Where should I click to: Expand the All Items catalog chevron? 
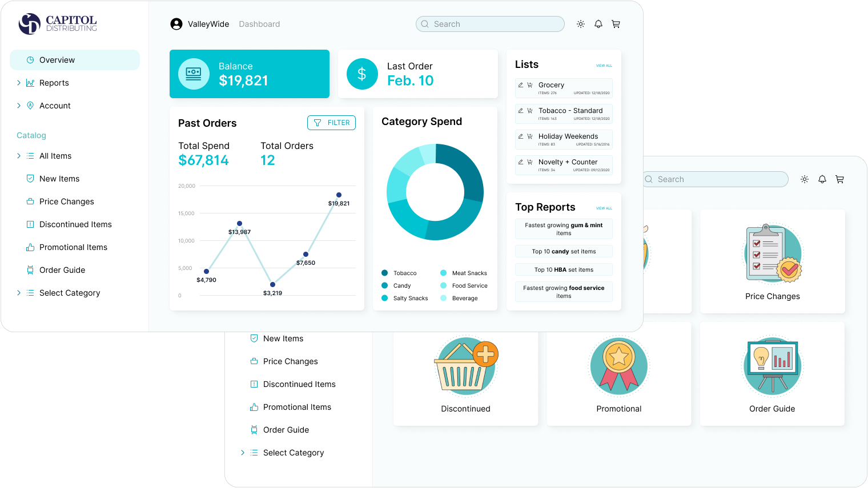tap(19, 156)
